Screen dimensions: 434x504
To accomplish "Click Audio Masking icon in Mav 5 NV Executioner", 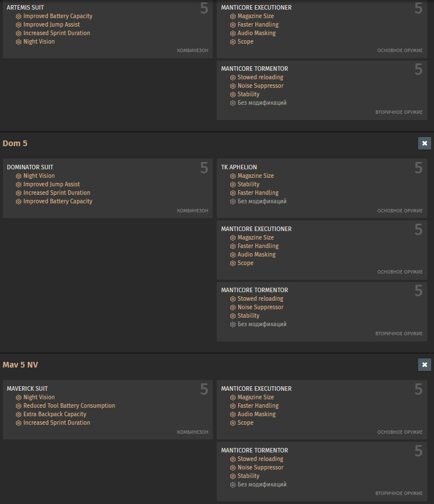I will [233, 415].
